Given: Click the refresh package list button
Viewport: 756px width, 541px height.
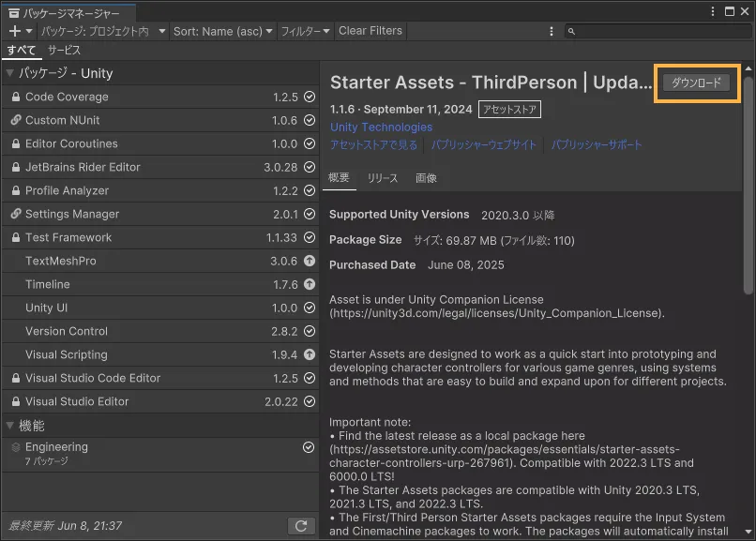Looking at the screenshot, I should pos(301,526).
